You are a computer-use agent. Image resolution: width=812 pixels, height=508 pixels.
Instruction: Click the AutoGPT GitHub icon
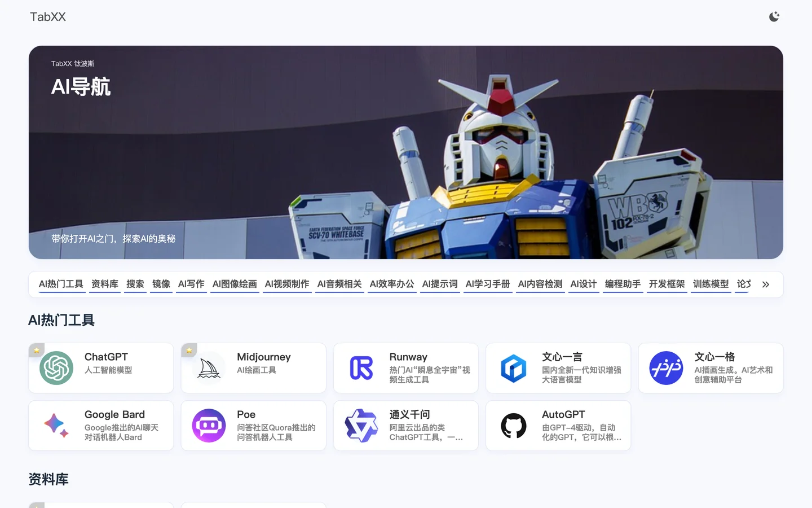point(514,426)
